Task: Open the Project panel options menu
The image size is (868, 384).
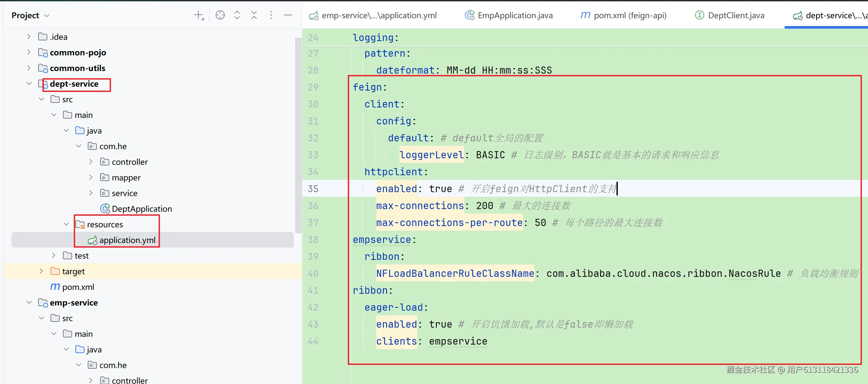Action: (x=271, y=15)
